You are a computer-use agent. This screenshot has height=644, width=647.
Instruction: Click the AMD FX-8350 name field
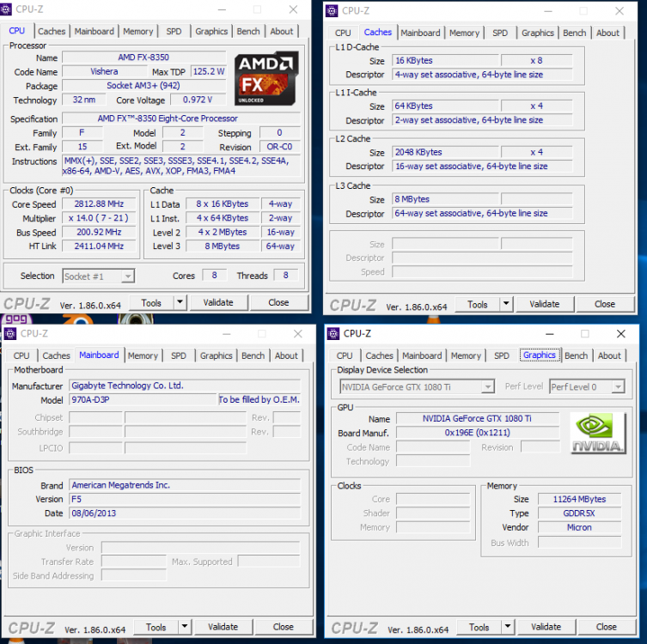[143, 58]
